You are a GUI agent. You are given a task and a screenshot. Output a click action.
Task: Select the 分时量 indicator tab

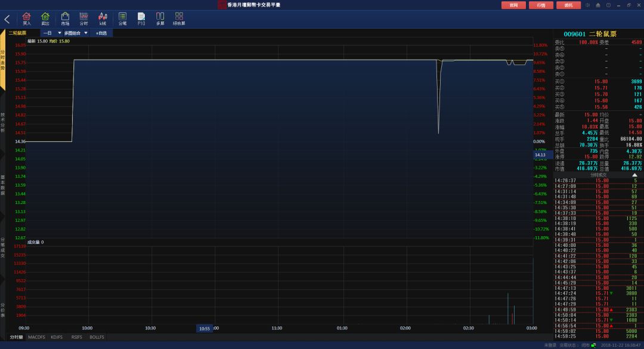coord(17,337)
